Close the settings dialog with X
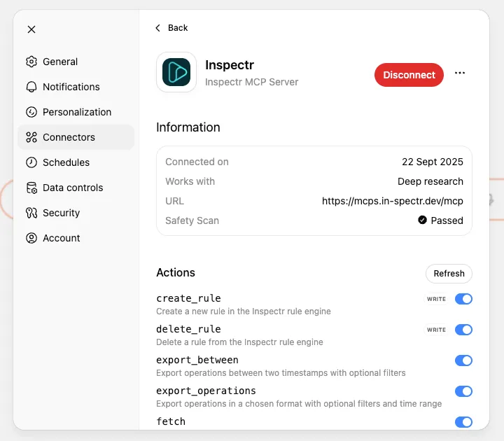Screen dimensions: 504x441 pos(31,29)
